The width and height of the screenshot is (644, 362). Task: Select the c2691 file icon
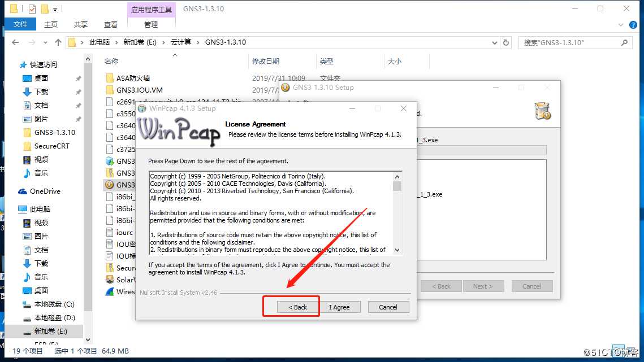pos(110,102)
